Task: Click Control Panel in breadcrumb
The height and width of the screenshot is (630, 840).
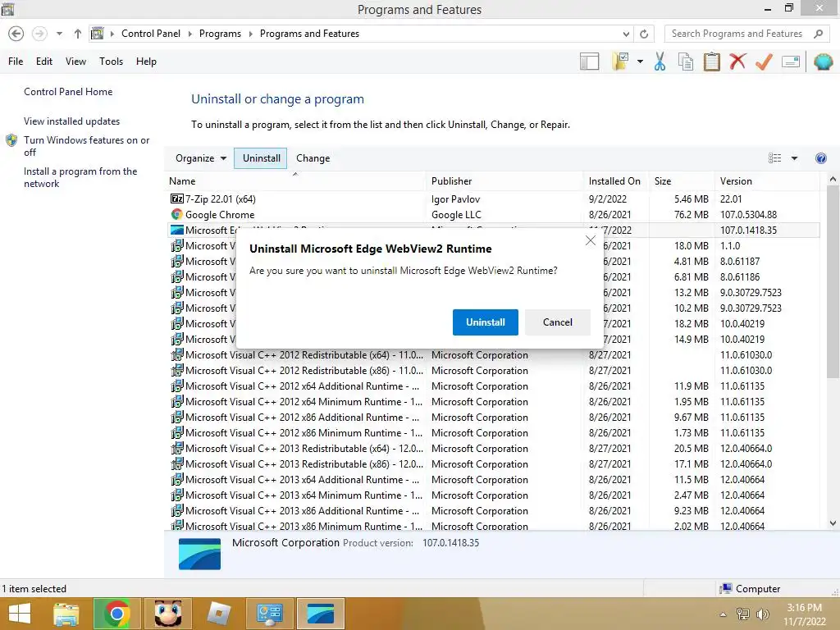Action: pos(151,33)
